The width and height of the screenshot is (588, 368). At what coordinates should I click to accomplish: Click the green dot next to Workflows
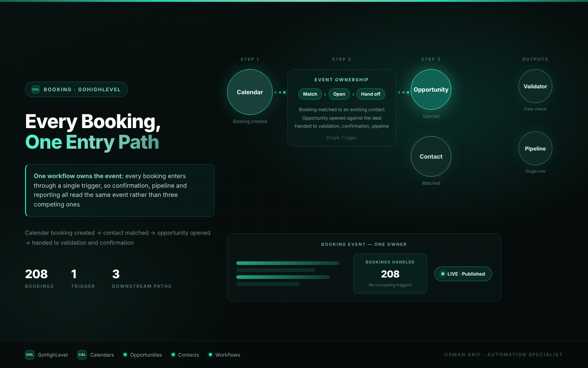click(x=210, y=355)
